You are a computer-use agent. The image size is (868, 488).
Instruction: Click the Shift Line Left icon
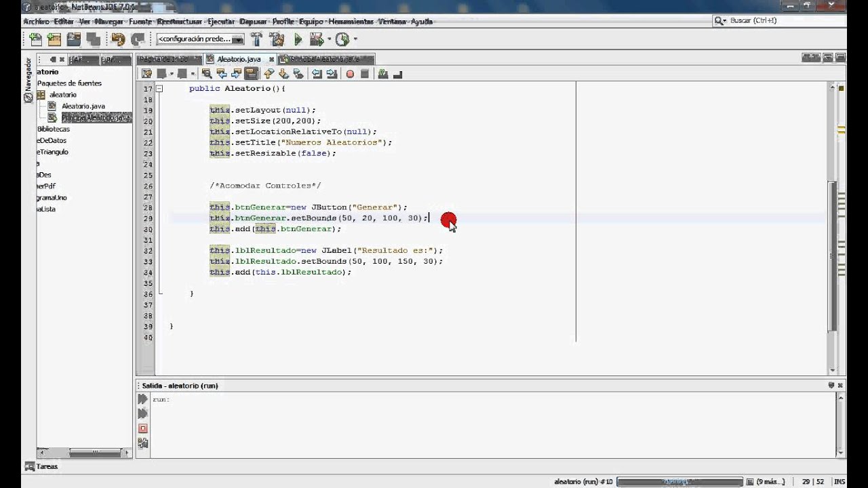[x=317, y=73]
